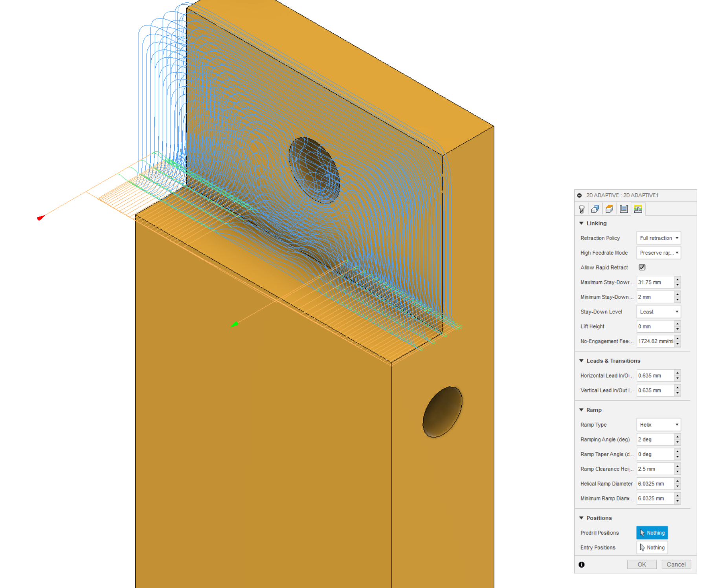
Task: Click the info icon next to OK
Action: coord(582,564)
